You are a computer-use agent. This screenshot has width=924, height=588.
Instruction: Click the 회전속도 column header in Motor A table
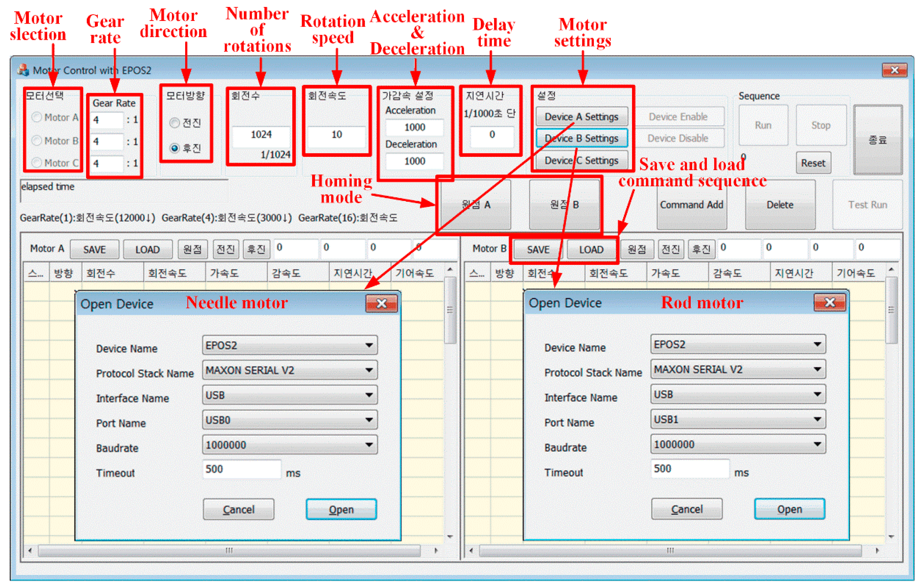tap(168, 273)
